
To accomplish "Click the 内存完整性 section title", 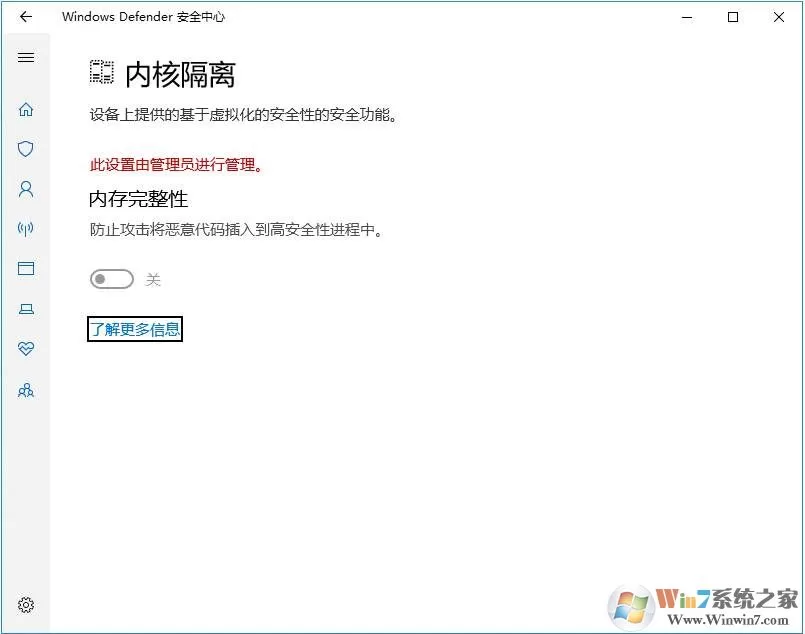I will point(139,199).
